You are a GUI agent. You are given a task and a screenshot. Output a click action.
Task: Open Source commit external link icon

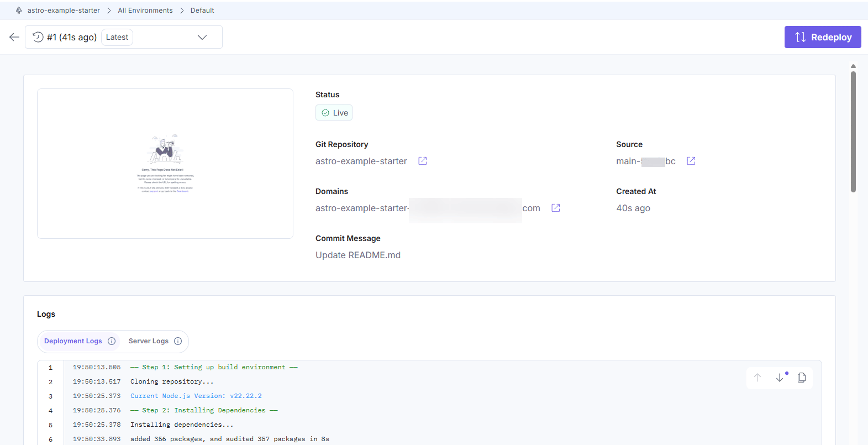tap(691, 161)
